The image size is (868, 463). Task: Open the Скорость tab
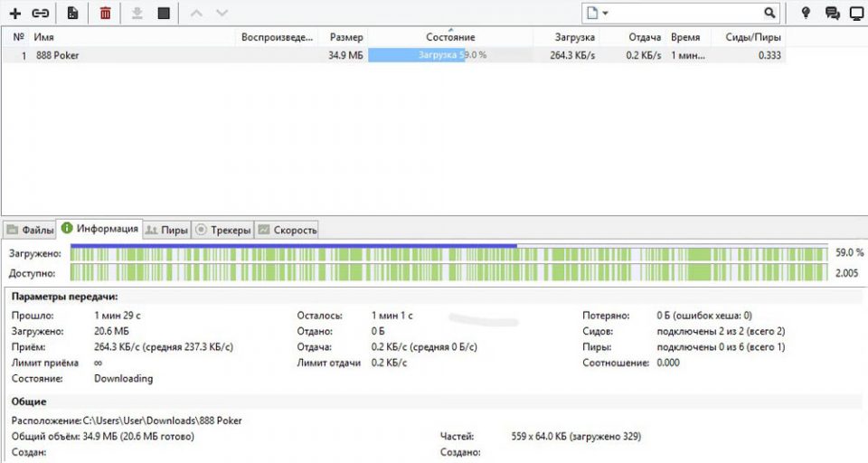coord(288,230)
